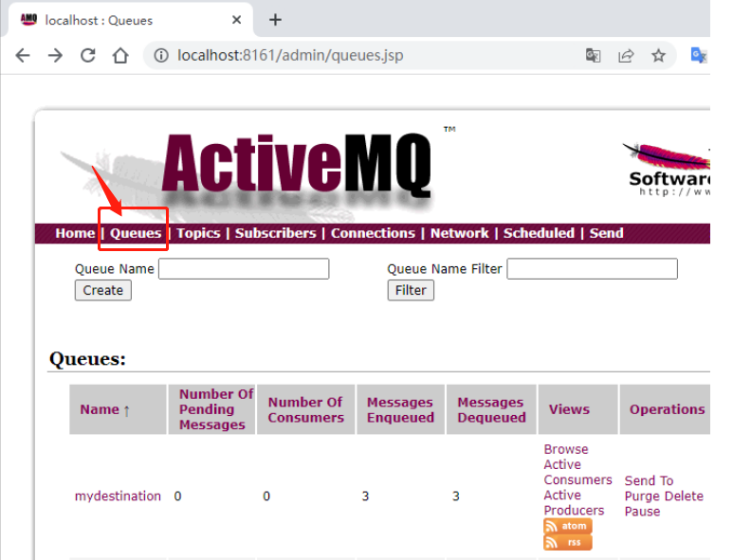Click the address bar URL
The image size is (733, 560).
click(x=290, y=56)
